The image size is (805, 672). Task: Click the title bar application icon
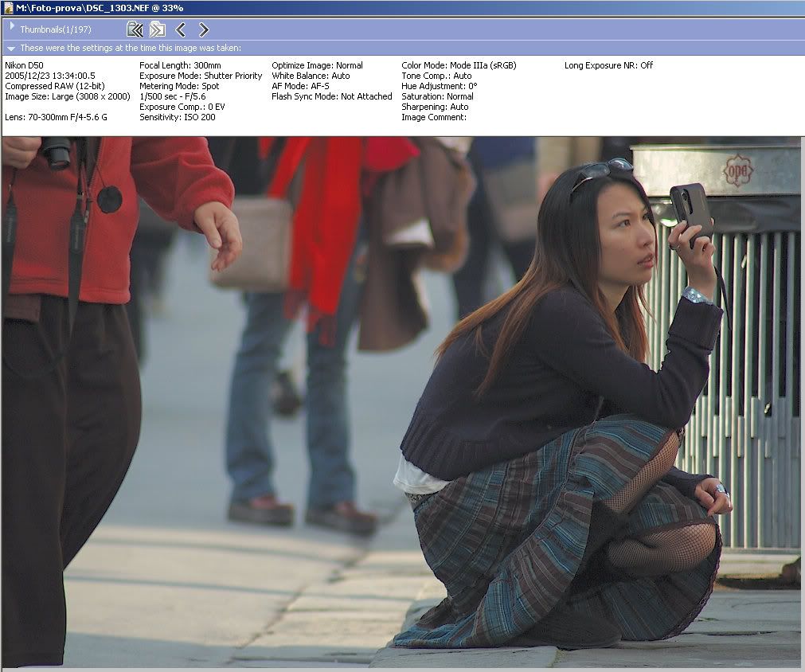8,8
